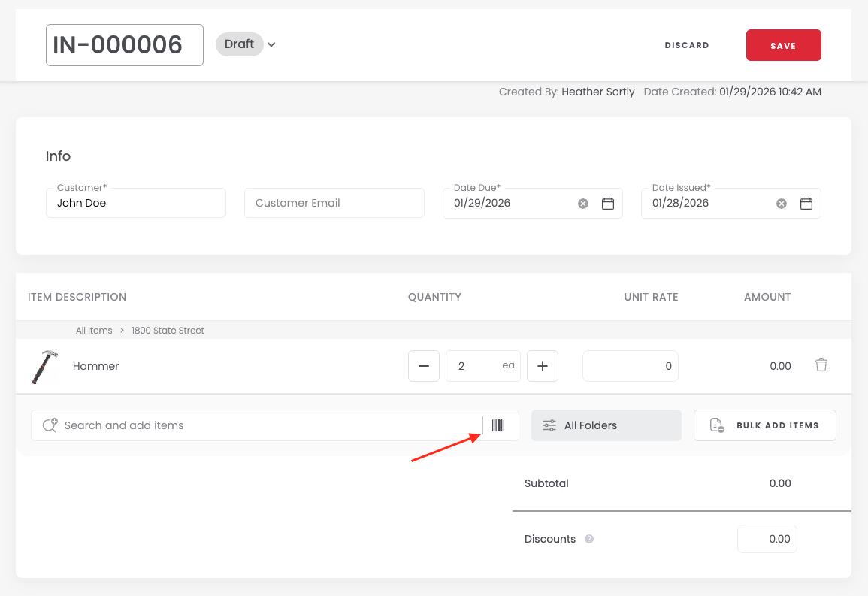This screenshot has width=868, height=596.
Task: Click the Discounts amount field
Action: (x=767, y=539)
